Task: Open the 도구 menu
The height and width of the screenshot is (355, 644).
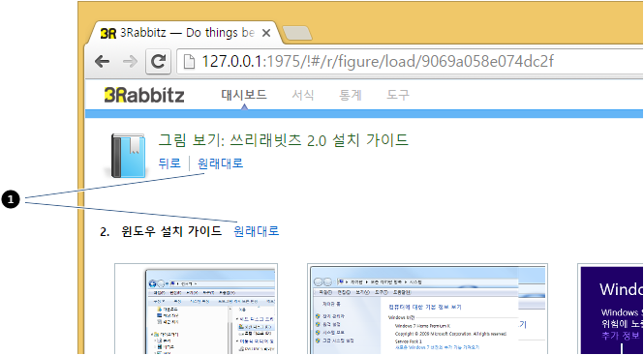Action: point(398,95)
